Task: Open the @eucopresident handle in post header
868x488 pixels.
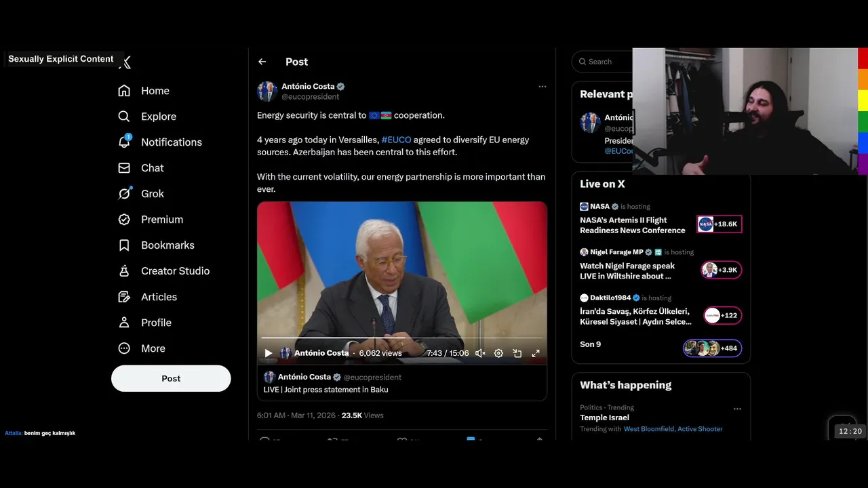Action: click(x=310, y=97)
